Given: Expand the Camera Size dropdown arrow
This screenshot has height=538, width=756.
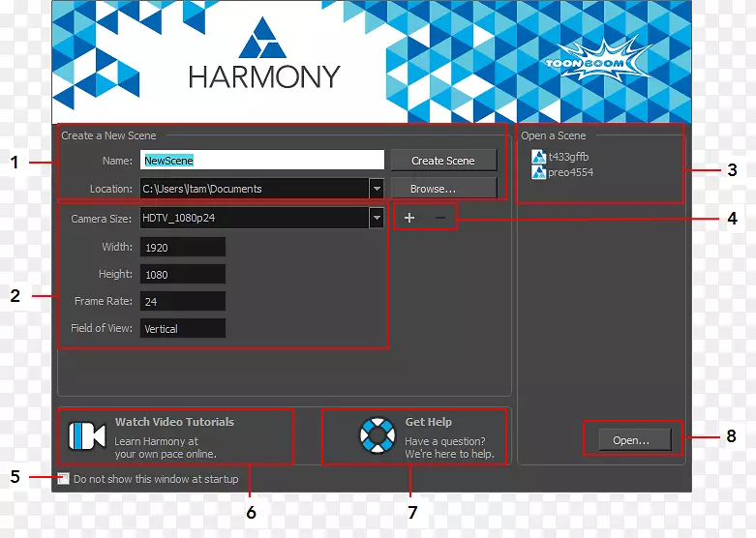Looking at the screenshot, I should point(377,218).
